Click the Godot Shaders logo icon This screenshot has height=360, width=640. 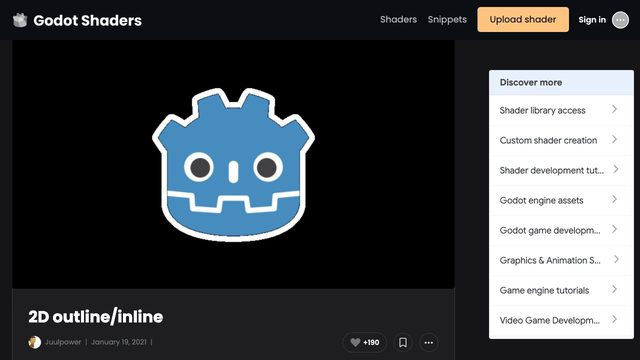point(20,20)
